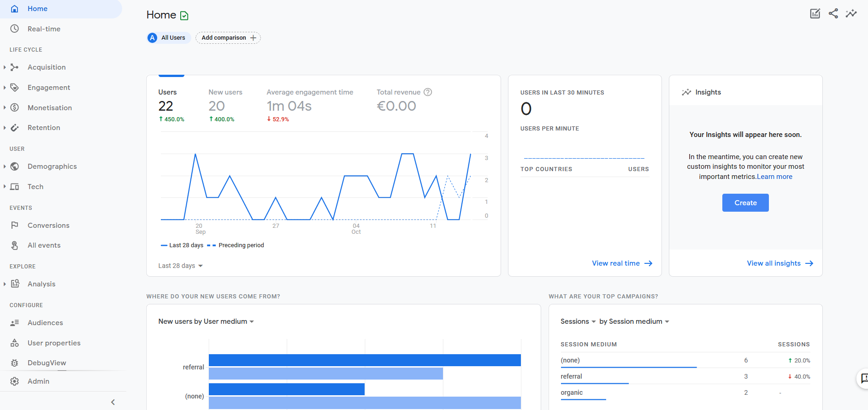
Task: Open the Insights sparkline icon in the top right
Action: (x=851, y=13)
